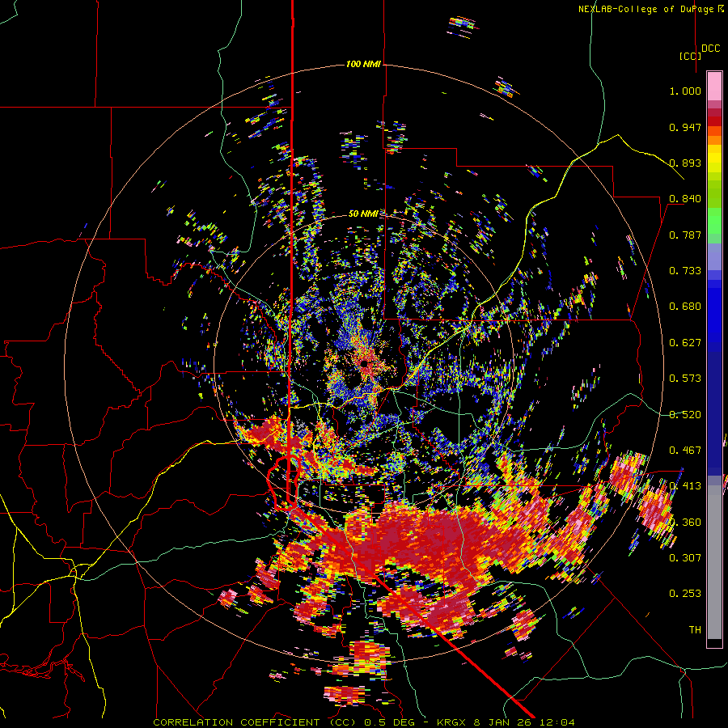The width and height of the screenshot is (728, 728).
Task: Select the 0.840 scale value
Action: [x=685, y=199]
